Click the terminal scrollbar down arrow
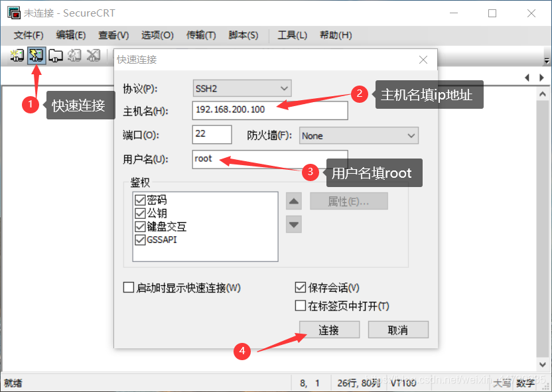Screen dimensions: 552x392 pyautogui.click(x=543, y=364)
